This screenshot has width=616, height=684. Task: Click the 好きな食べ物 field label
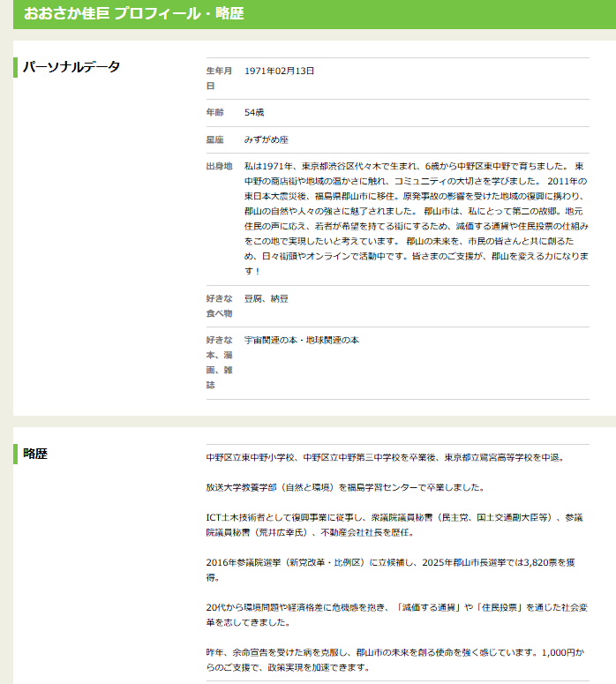click(x=218, y=305)
